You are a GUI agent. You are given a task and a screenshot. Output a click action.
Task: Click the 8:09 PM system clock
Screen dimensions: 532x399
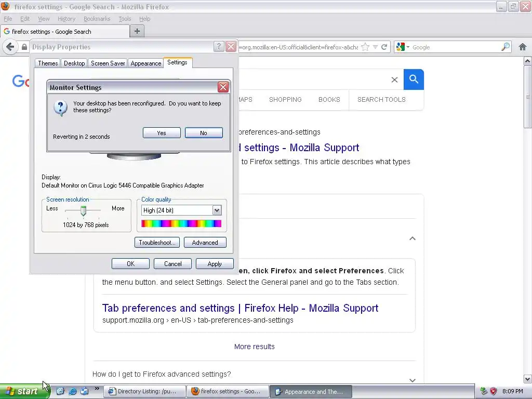tap(513, 391)
